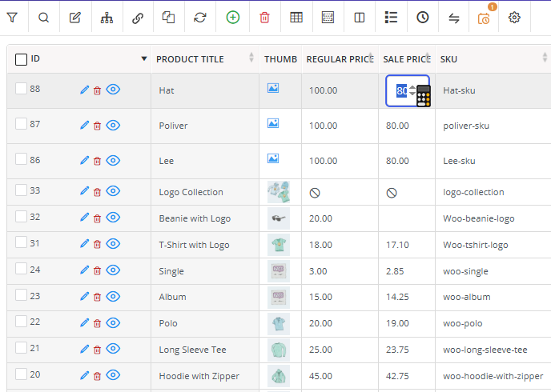Image resolution: width=551 pixels, height=392 pixels.
Task: View product Hat with eye icon
Action: tap(113, 90)
